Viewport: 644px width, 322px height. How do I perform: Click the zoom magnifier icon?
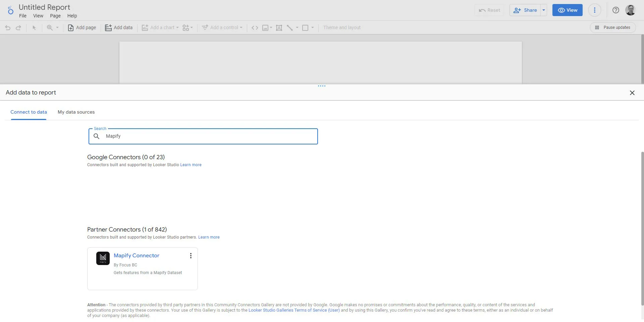[x=50, y=27]
